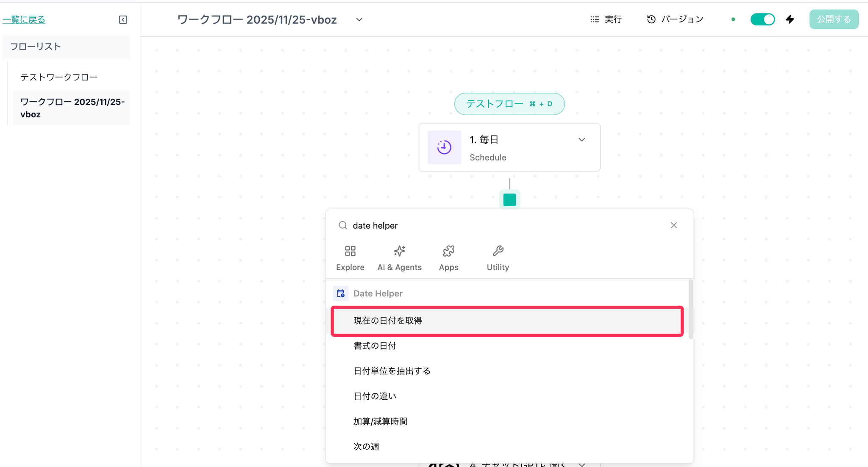Click the Schedule clock step icon
The width and height of the screenshot is (868, 467).
click(444, 147)
